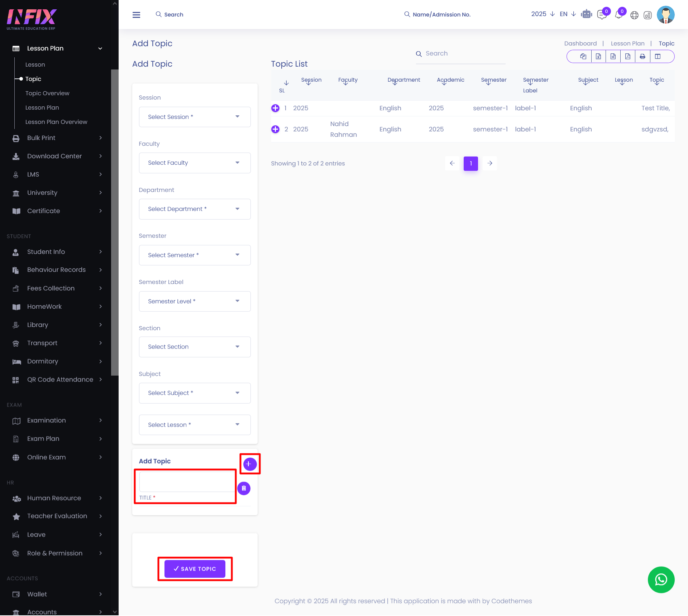Expand the Examination sidebar menu
Image resolution: width=688 pixels, height=616 pixels.
pyautogui.click(x=47, y=420)
